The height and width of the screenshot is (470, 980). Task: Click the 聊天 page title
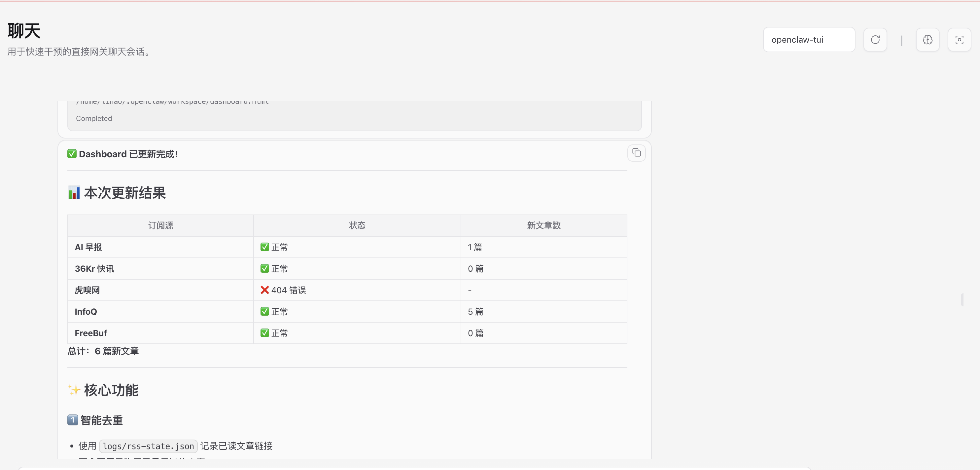(24, 31)
